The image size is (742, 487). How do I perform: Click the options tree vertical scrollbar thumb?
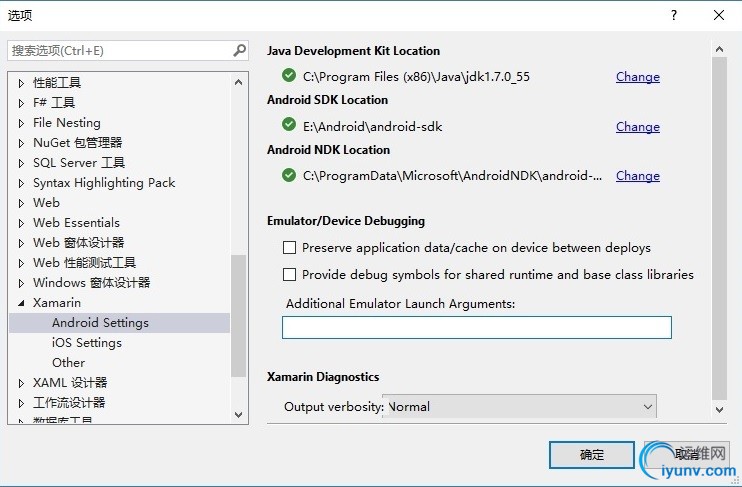(x=238, y=315)
